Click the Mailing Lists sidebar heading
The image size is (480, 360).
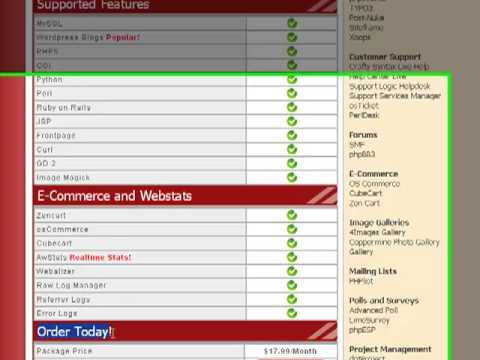[x=373, y=271]
